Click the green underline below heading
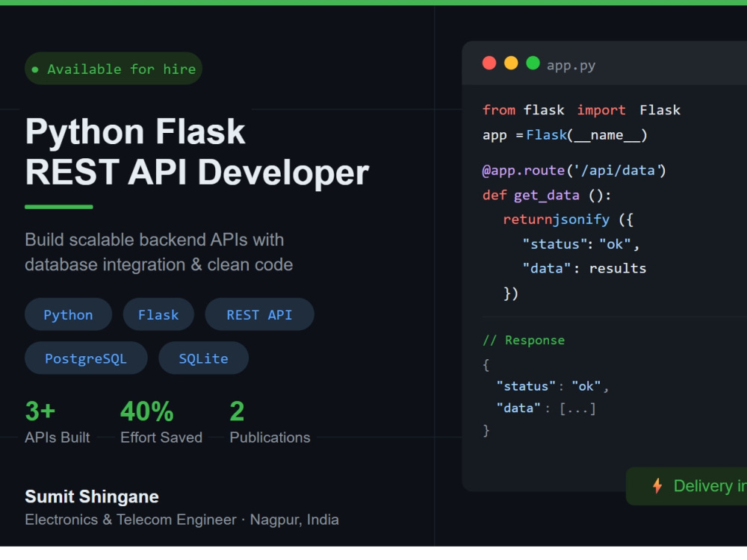This screenshot has width=747, height=560. pos(58,207)
